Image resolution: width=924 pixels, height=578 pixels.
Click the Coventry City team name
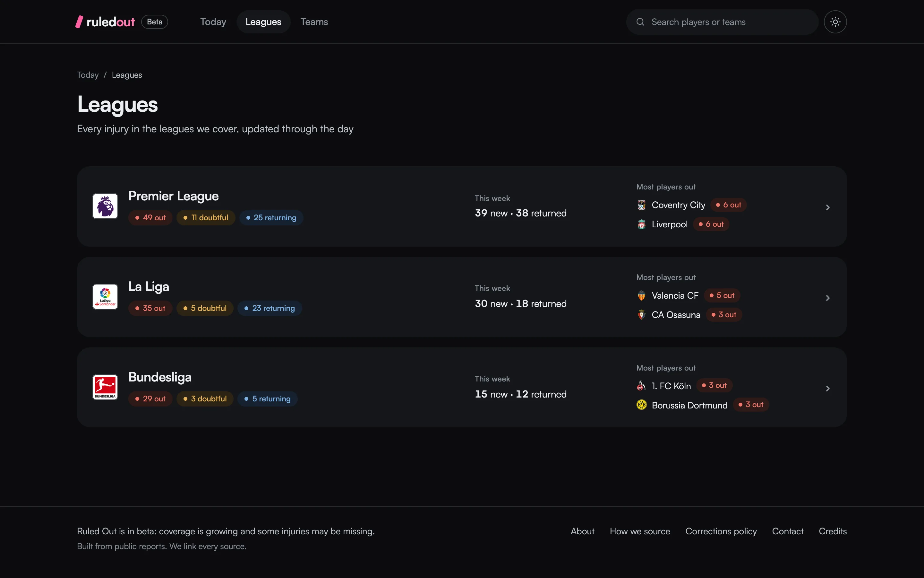pyautogui.click(x=679, y=205)
